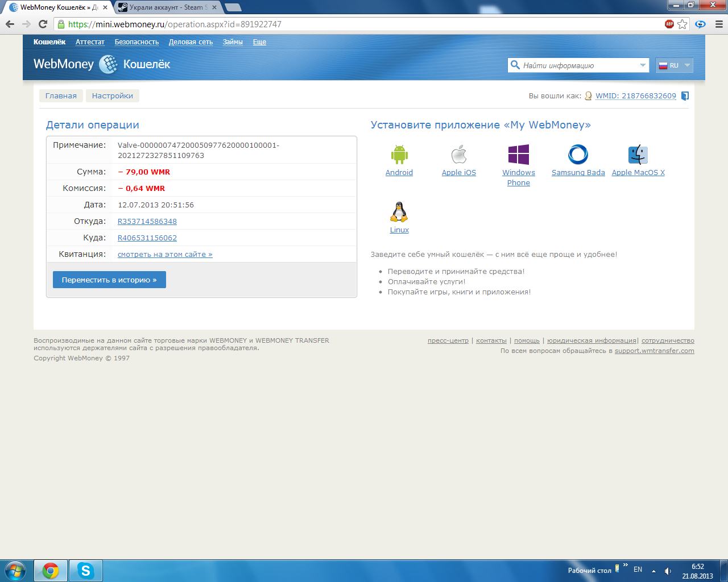Expand Рабочий стол toolbar chevron
The width and height of the screenshot is (728, 582).
[626, 565]
